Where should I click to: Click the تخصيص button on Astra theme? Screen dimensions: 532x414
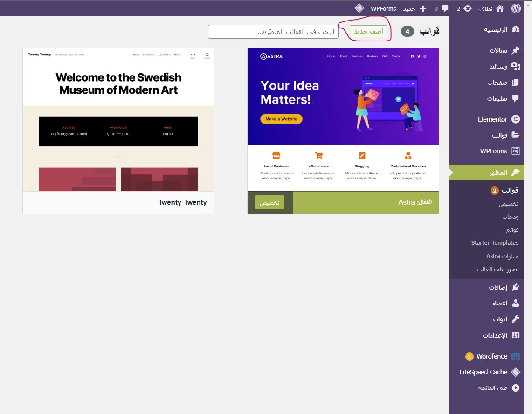pyautogui.click(x=269, y=203)
